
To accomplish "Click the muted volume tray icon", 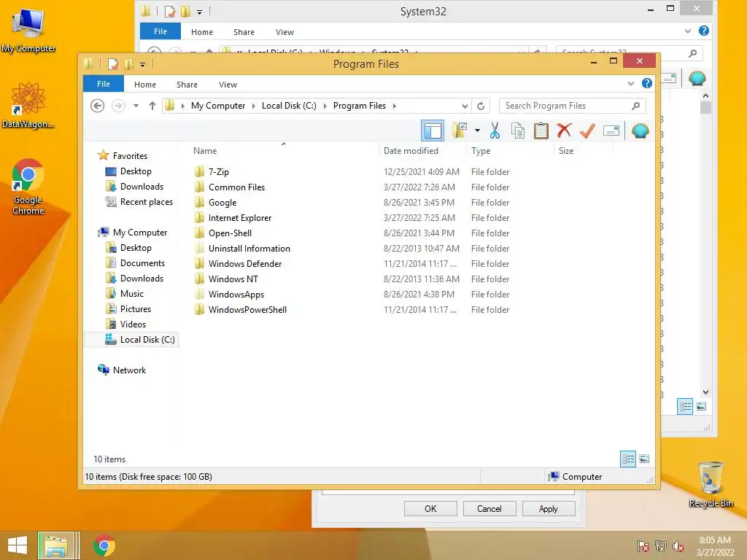I will [678, 546].
